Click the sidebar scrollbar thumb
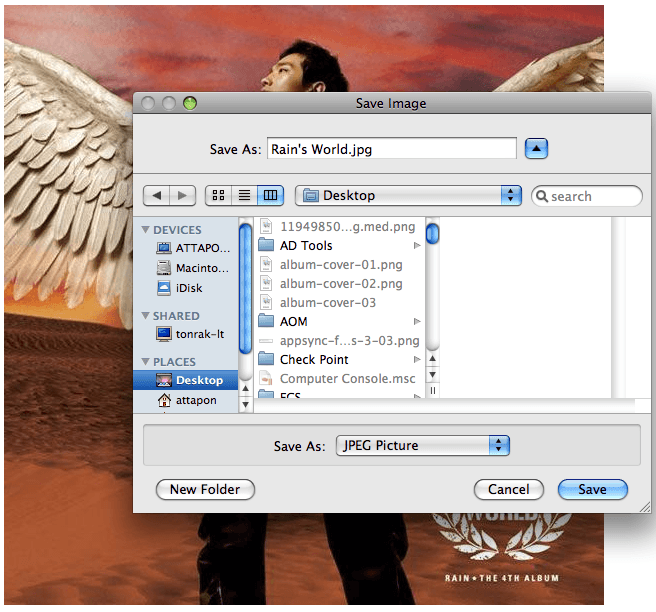This screenshot has height=612, width=656. [x=245, y=289]
